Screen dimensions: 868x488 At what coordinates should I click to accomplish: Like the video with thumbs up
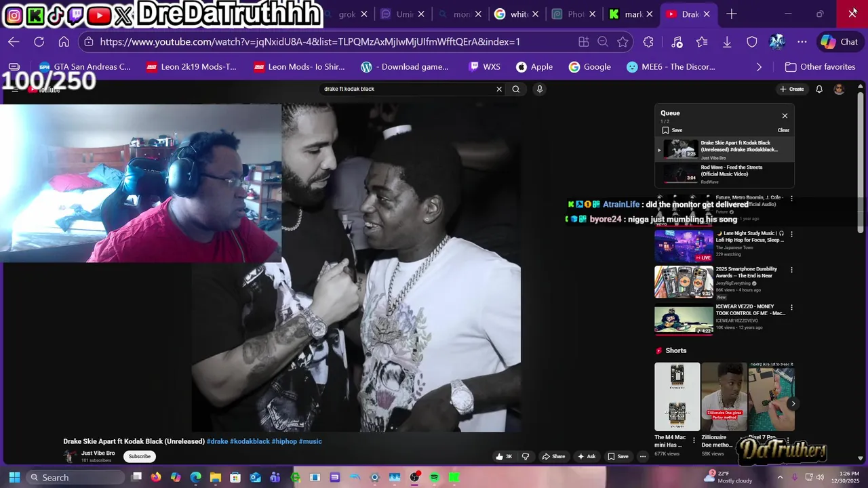tap(504, 457)
